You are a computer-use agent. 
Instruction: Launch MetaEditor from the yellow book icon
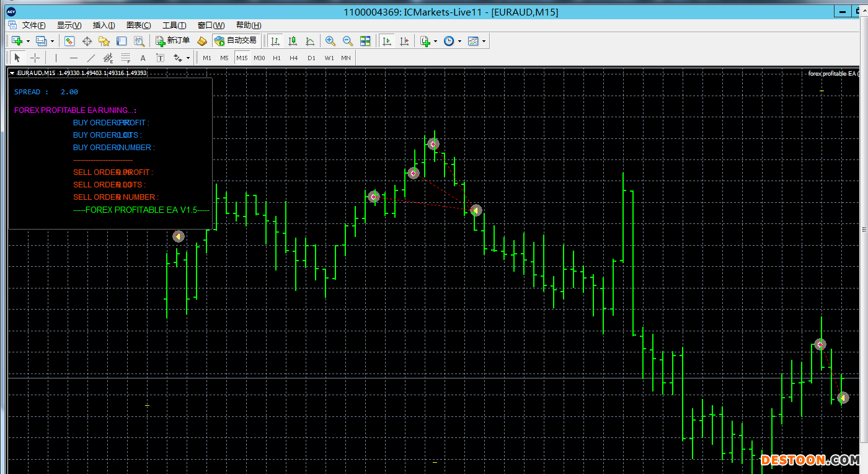(x=201, y=41)
